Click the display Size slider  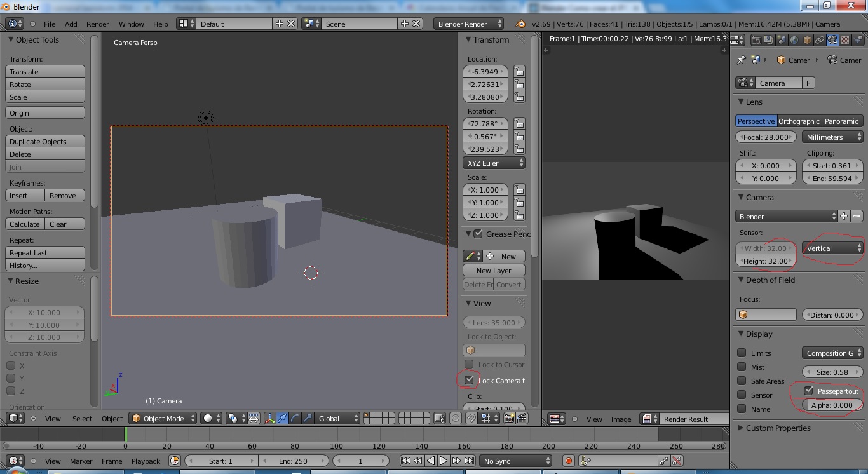coord(832,372)
